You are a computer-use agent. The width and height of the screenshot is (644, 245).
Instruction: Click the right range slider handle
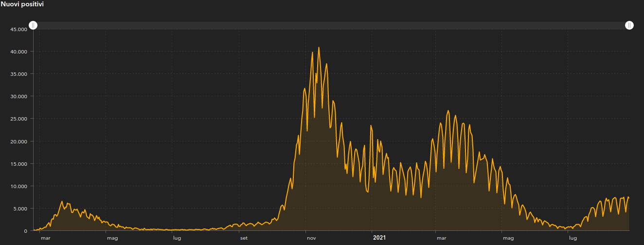coord(629,25)
